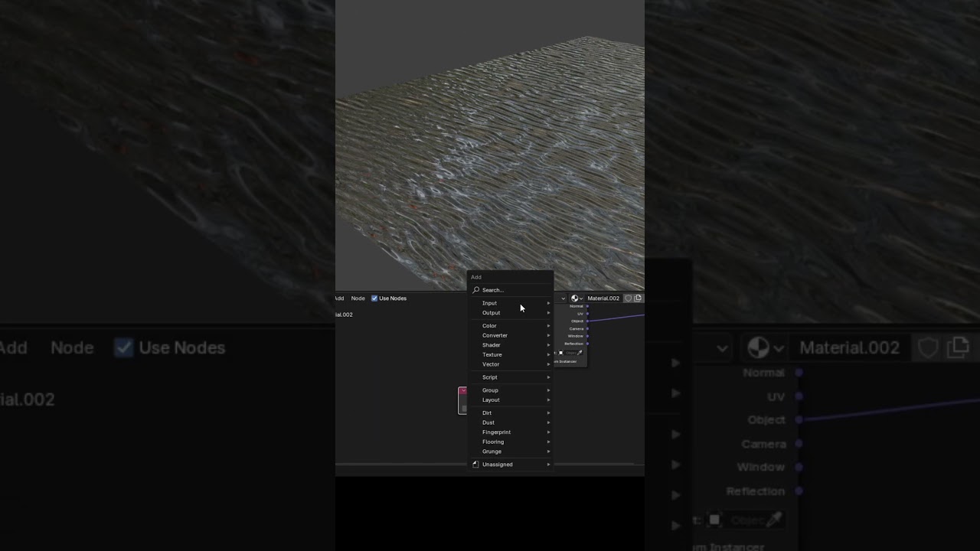Open the Output submenu
Viewport: 980px width, 551px height.
[511, 313]
